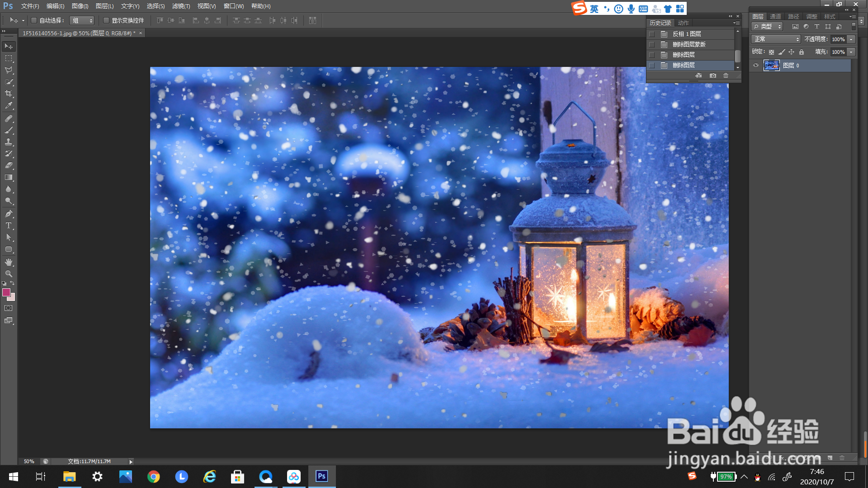Select the Crop tool
Screen dimensions: 868x488
tap(9, 94)
